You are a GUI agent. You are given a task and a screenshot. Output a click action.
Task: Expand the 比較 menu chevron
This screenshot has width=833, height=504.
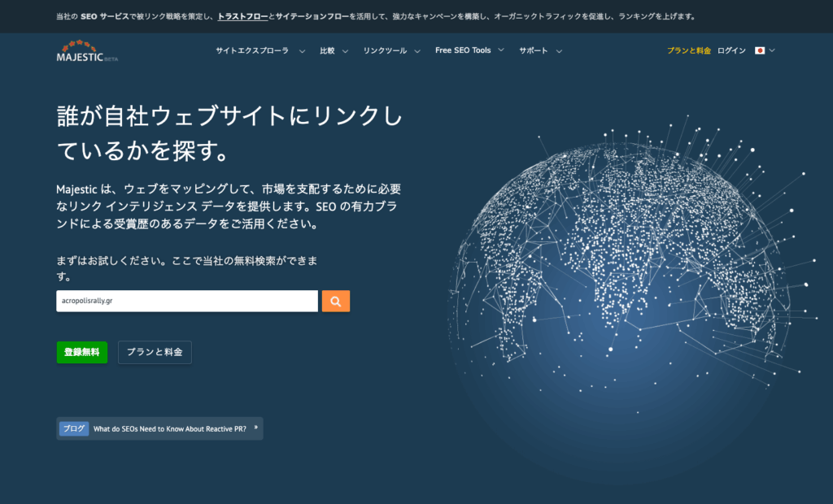[x=345, y=51]
